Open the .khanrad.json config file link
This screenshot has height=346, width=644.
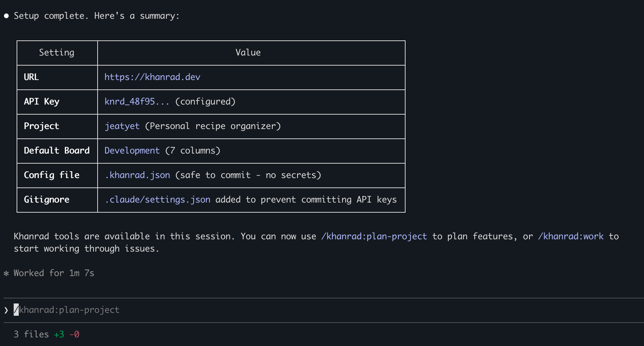point(137,175)
